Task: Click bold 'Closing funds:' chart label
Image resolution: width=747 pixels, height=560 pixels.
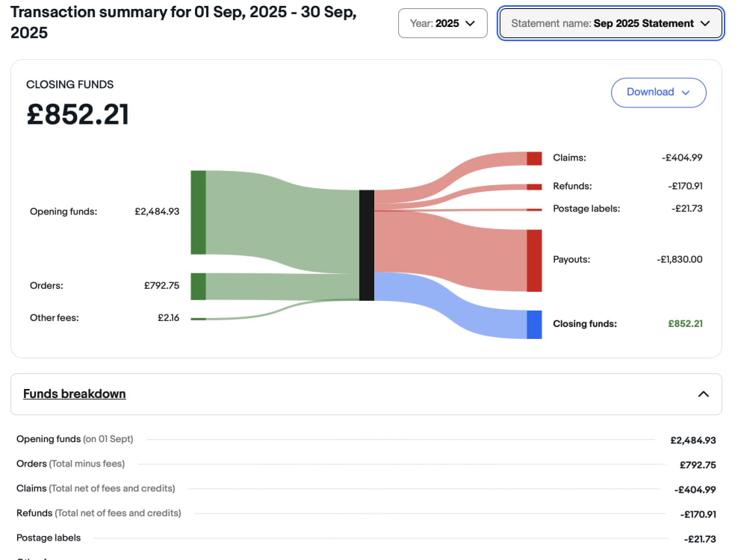Action: tap(585, 324)
